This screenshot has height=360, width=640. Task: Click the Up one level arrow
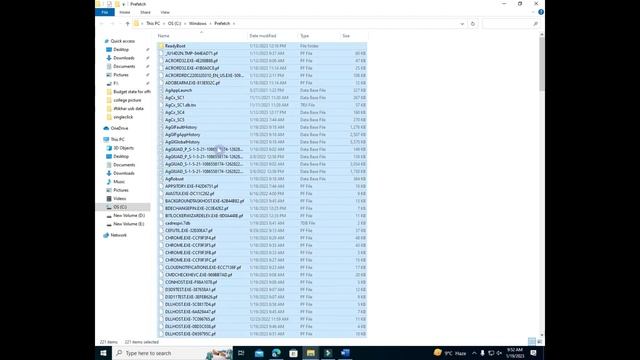coord(127,24)
